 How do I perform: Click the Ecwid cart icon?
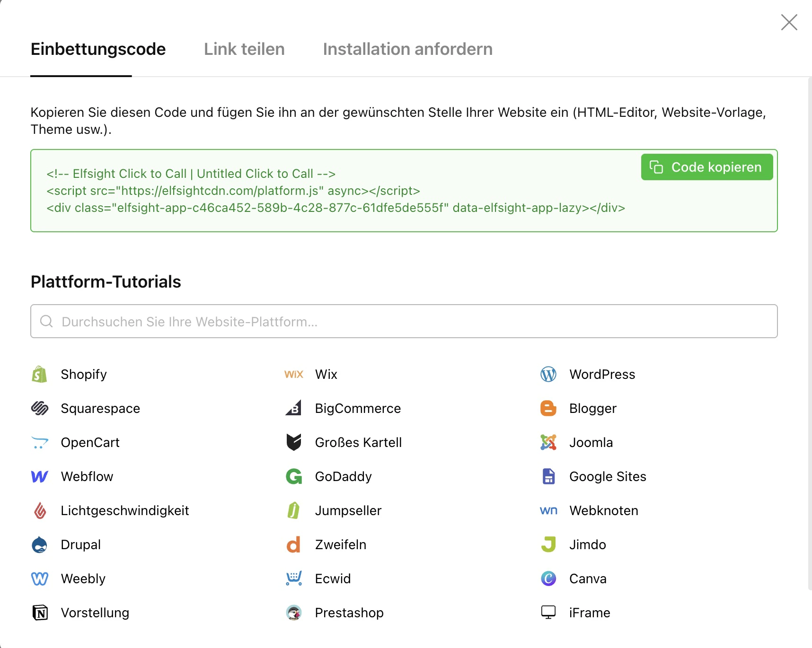pyautogui.click(x=294, y=578)
